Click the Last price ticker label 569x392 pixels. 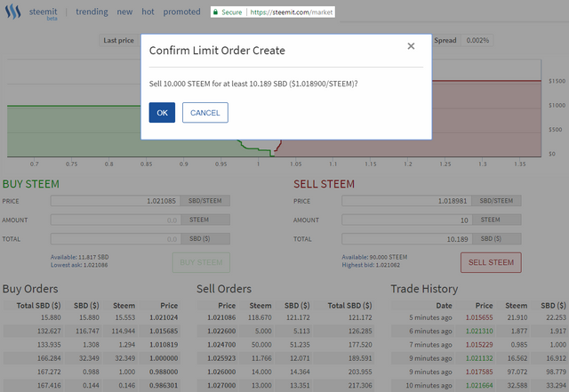pos(118,40)
